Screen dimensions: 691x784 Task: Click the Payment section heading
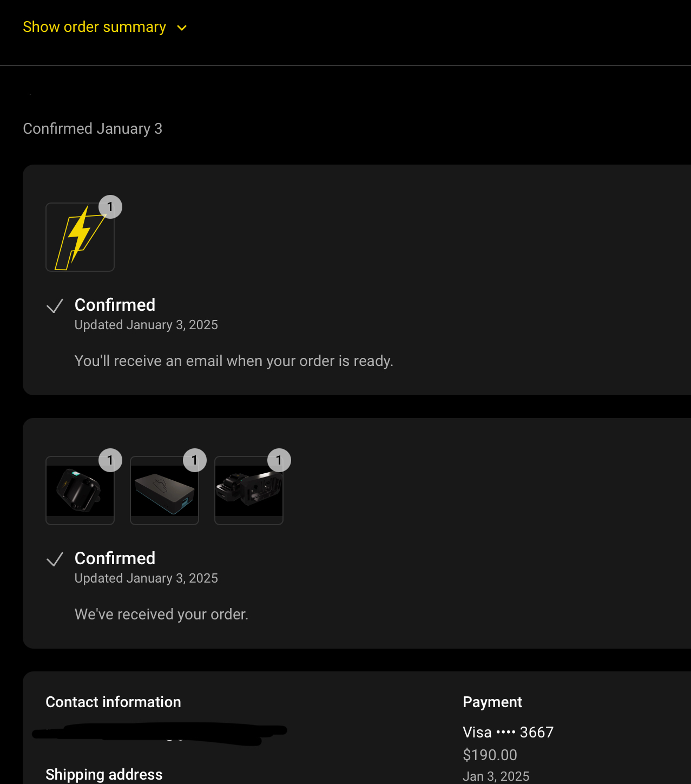click(x=492, y=702)
